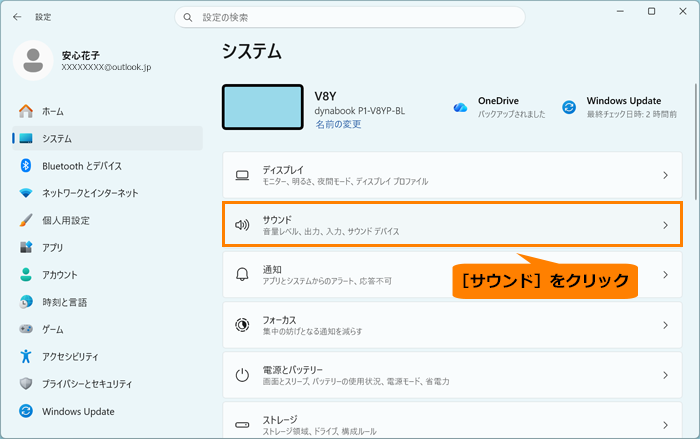
Task: Open 時刻と言語 section
Action: click(x=107, y=302)
